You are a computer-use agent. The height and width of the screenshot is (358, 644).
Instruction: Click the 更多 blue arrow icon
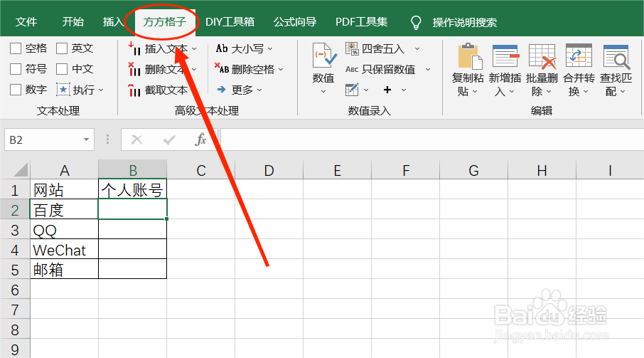coord(221,89)
